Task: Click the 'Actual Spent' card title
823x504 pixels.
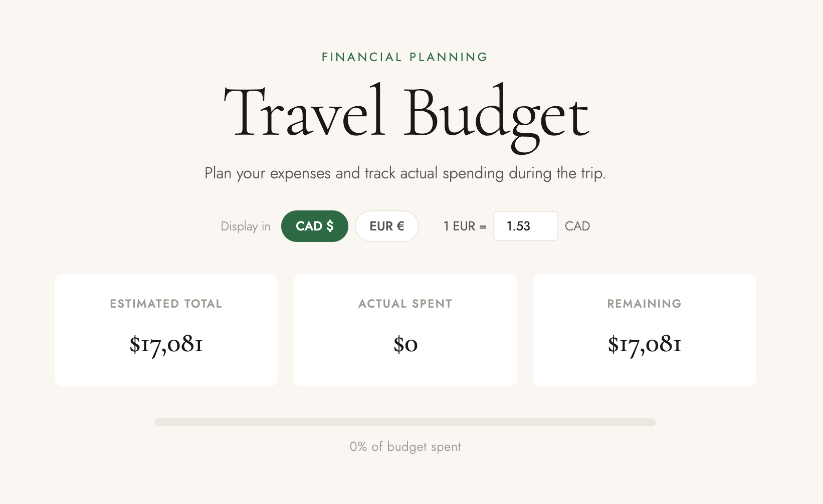Action: pyautogui.click(x=405, y=304)
